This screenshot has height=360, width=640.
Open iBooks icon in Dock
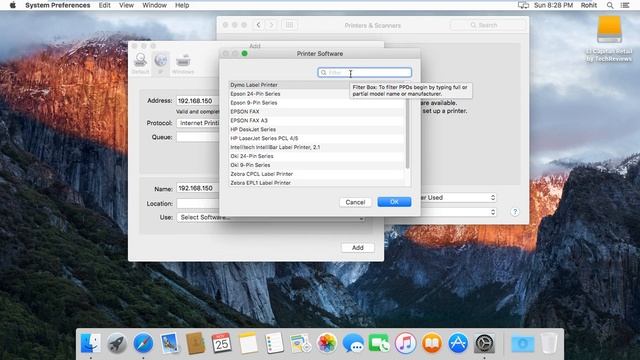(432, 343)
